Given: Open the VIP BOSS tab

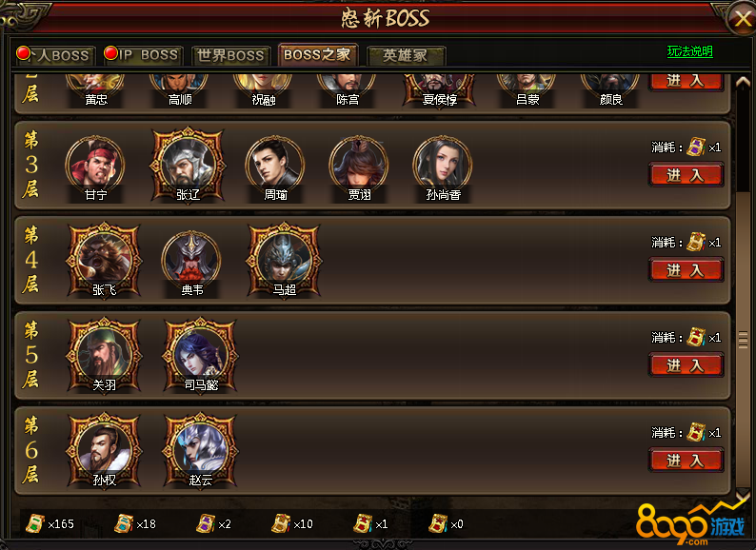Looking at the screenshot, I should coord(142,55).
